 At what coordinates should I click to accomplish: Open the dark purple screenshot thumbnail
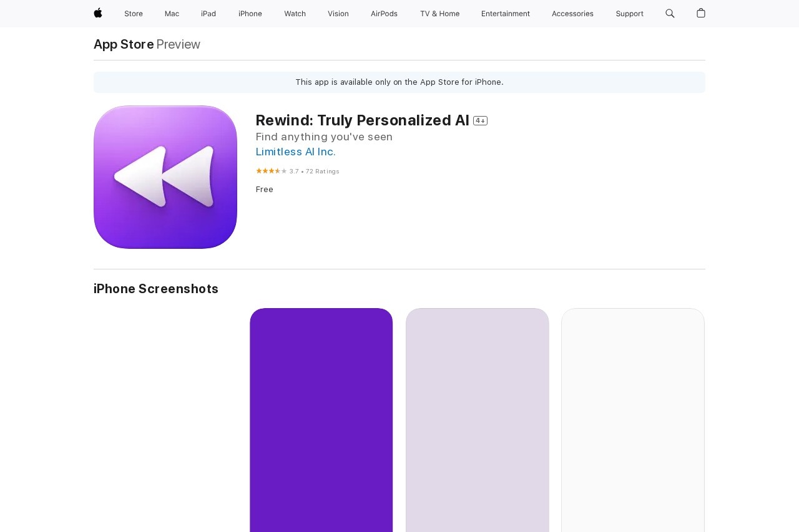pyautogui.click(x=321, y=420)
